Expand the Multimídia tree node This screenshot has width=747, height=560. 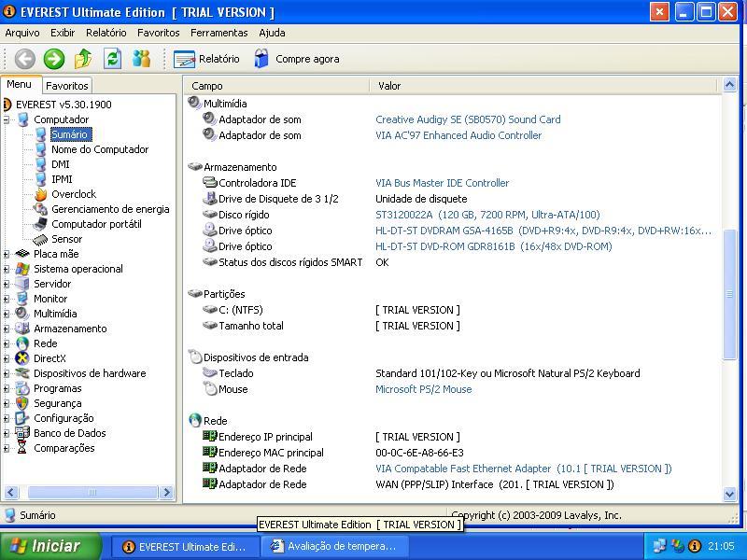(7, 314)
